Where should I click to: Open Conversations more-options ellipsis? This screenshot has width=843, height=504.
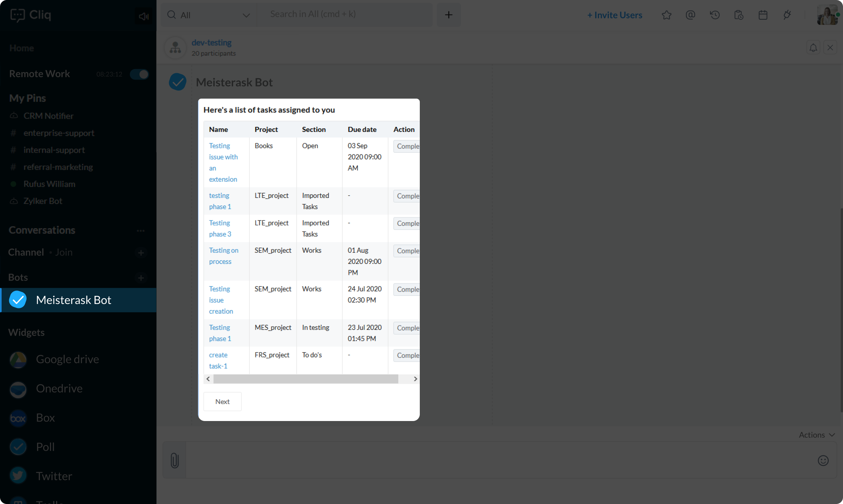pyautogui.click(x=141, y=231)
